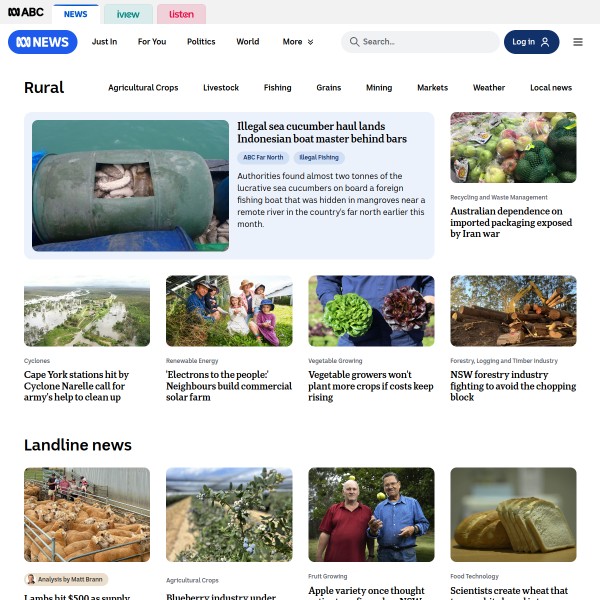Expand the More navigation dropdown
Viewport: 600px width, 600px height.
298,42
